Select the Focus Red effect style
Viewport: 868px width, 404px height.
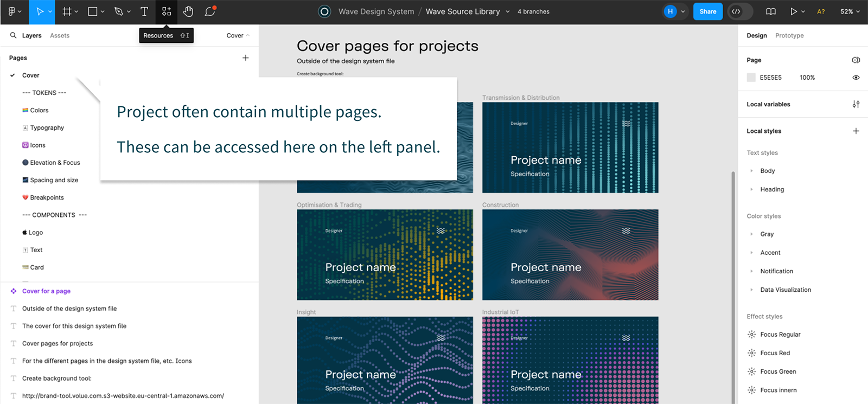tap(775, 353)
